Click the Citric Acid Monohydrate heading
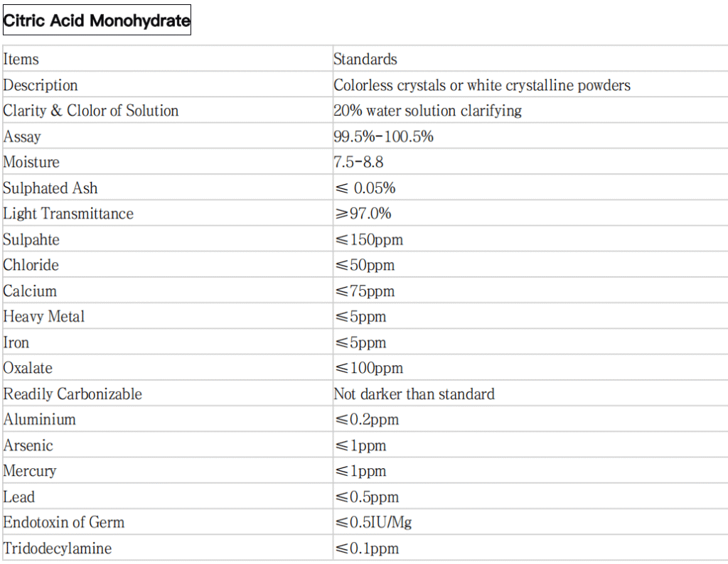Image resolution: width=728 pixels, height=564 pixels. coord(97,21)
